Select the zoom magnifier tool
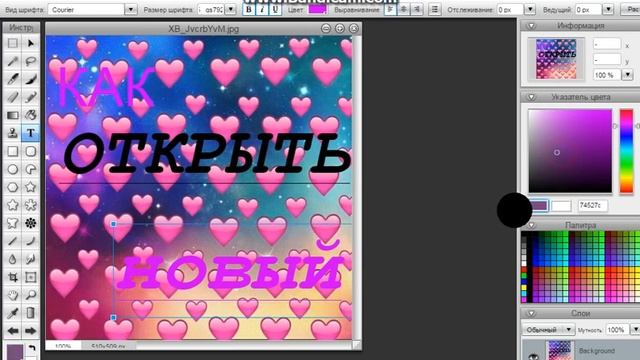The image size is (640, 360). [31, 295]
